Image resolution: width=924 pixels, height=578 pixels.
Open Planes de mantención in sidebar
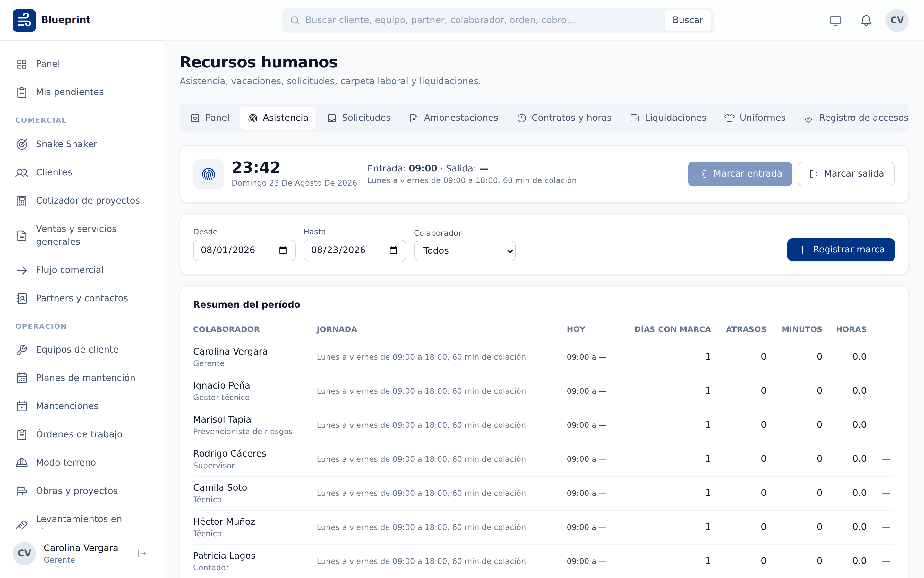[82, 378]
